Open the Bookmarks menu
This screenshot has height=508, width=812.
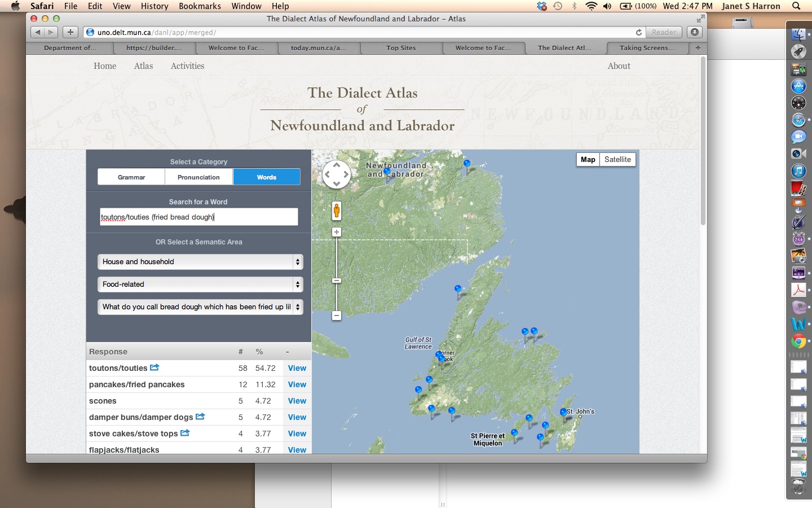[x=200, y=6]
